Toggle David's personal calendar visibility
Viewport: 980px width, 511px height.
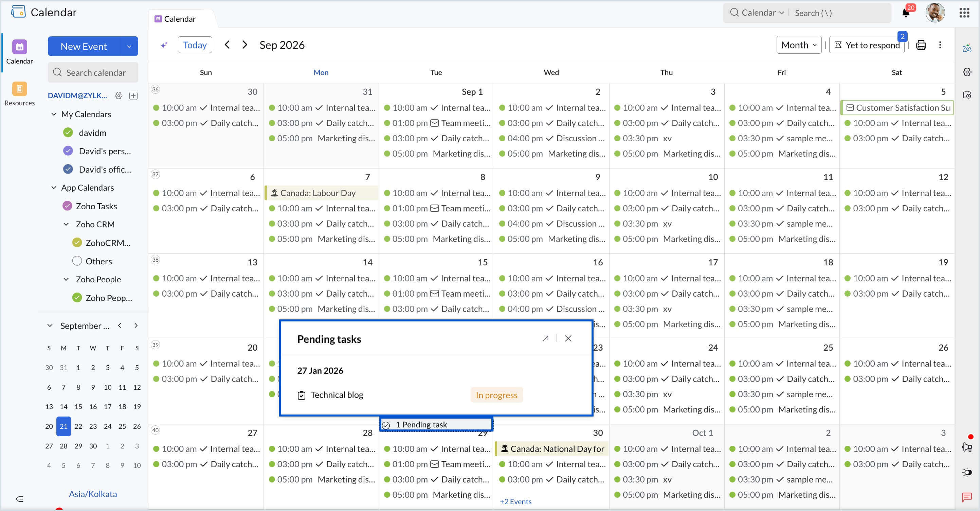68,151
